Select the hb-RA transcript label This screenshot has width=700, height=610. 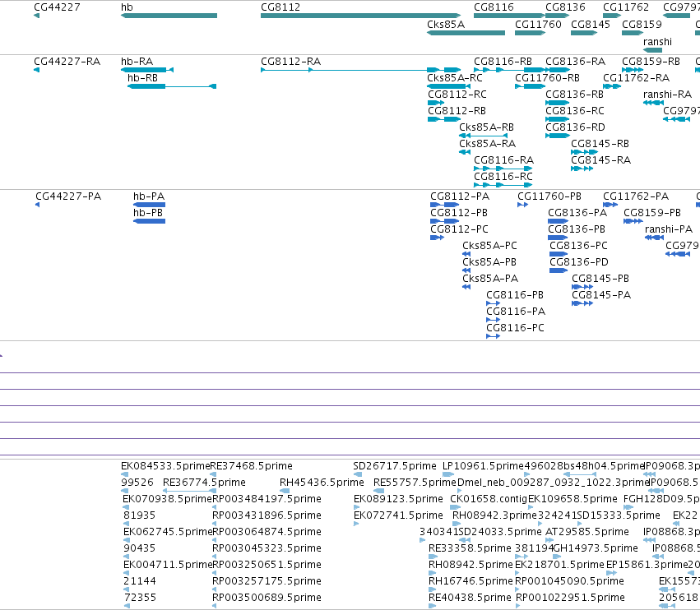click(137, 62)
